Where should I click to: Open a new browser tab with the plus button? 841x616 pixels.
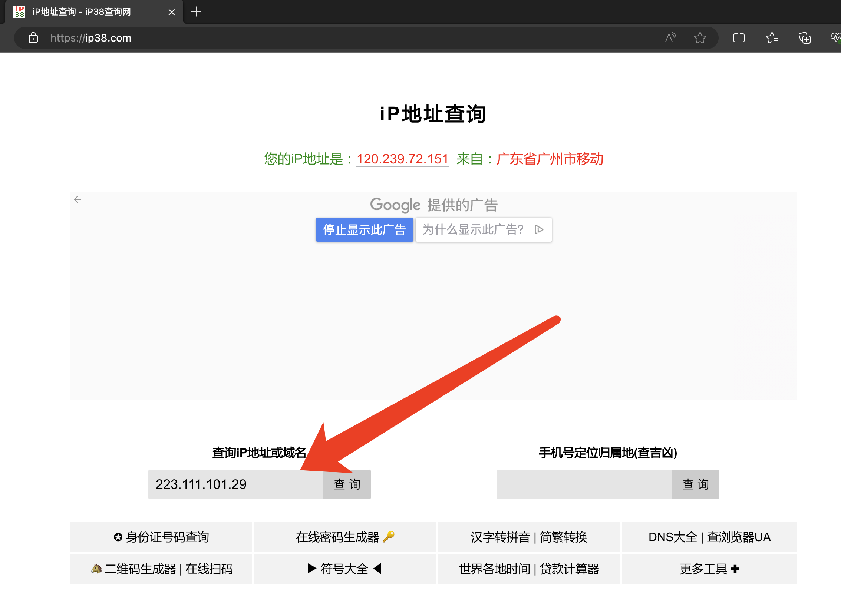coord(196,12)
